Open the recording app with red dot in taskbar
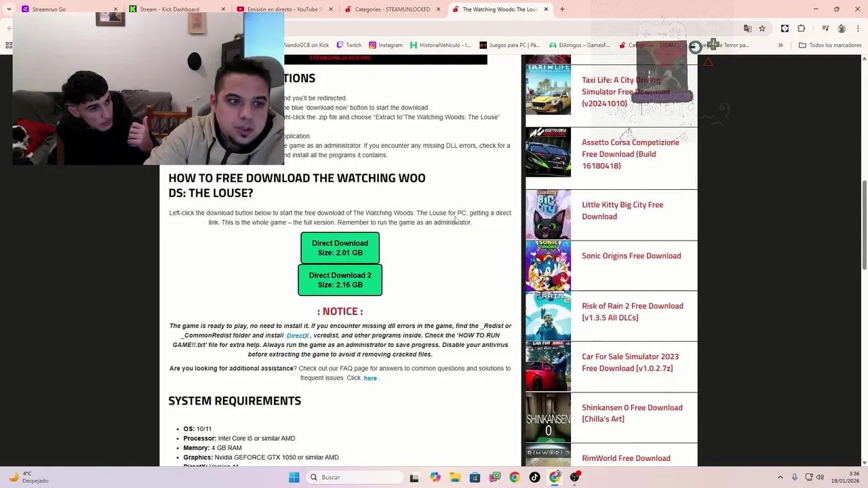The height and width of the screenshot is (488, 868). tap(575, 477)
